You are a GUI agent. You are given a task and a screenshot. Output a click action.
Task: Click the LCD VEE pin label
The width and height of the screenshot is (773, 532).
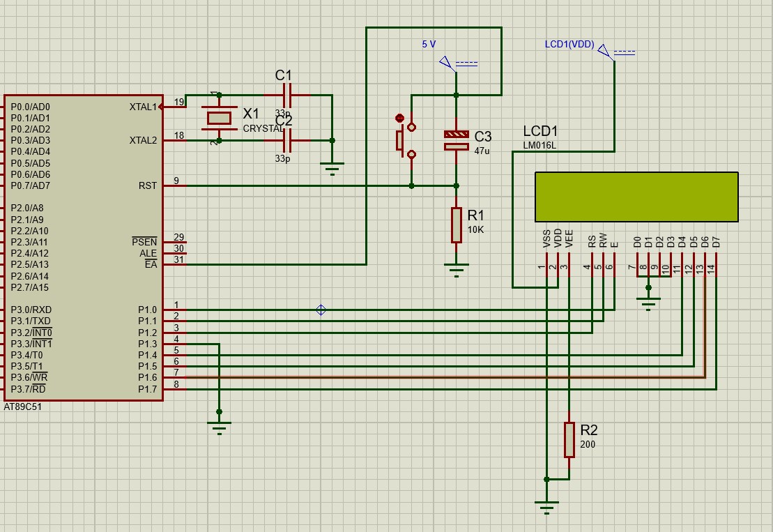pyautogui.click(x=569, y=238)
